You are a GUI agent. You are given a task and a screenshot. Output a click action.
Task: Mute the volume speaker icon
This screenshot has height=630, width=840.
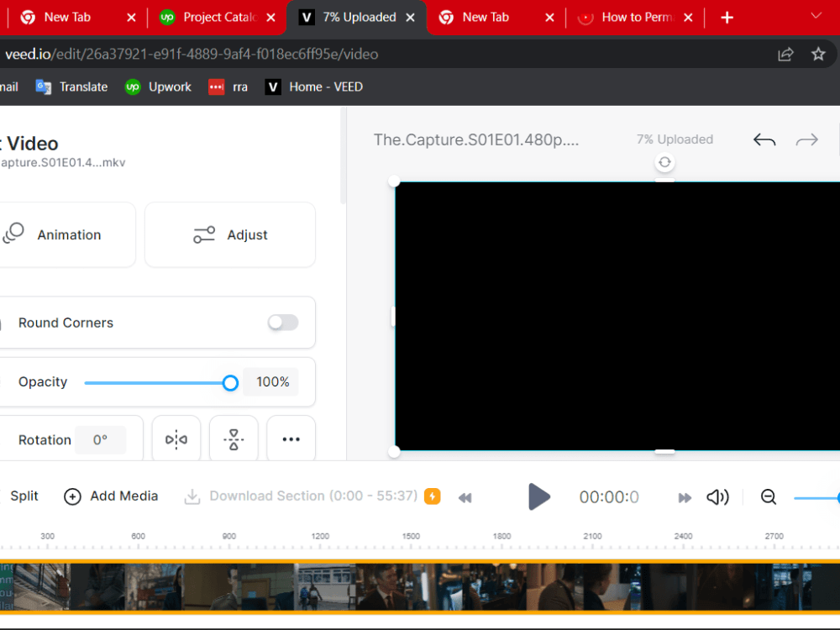(x=717, y=497)
